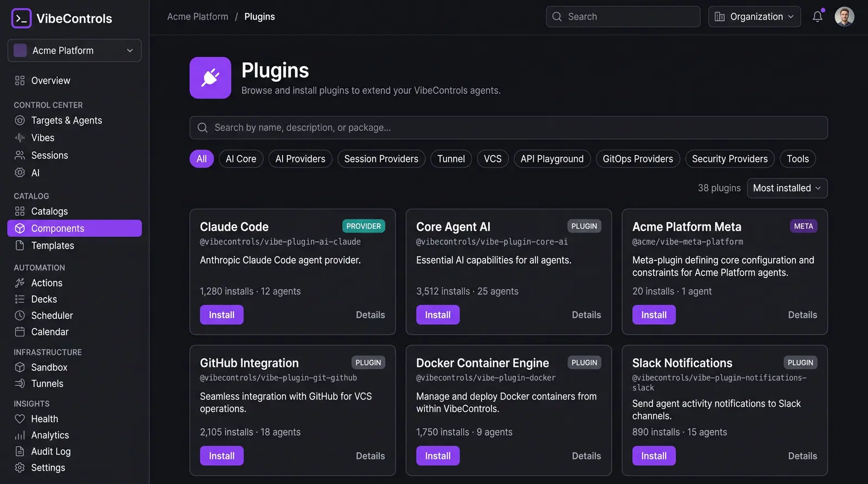View Details for Core Agent AI
Screen dimensions: 868x484
(586, 315)
